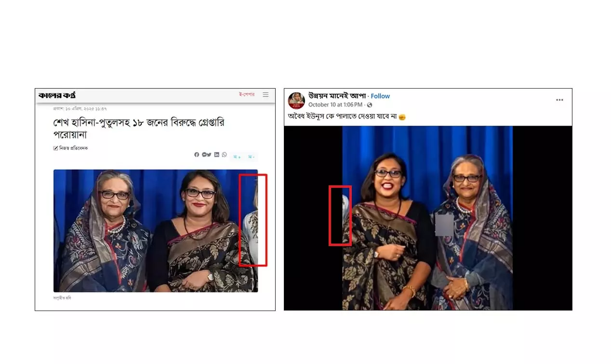The height and width of the screenshot is (364, 611).
Task: Decrease article font size button
Action: point(251,157)
